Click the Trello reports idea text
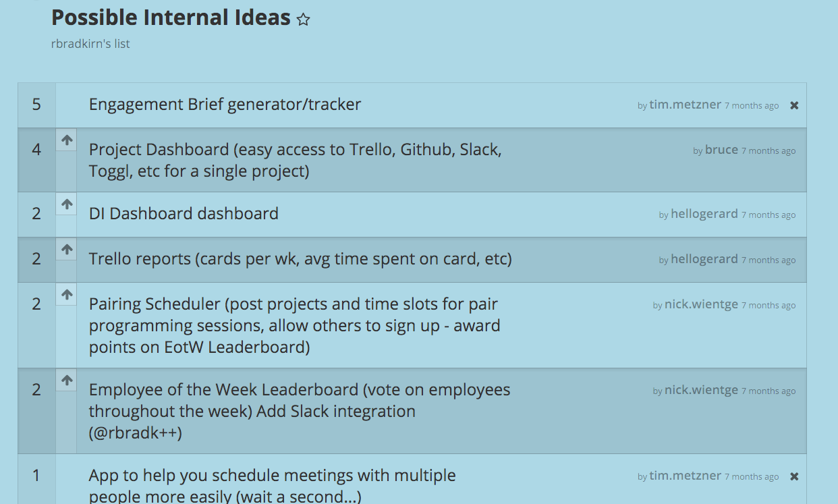This screenshot has width=838, height=504. click(x=300, y=259)
